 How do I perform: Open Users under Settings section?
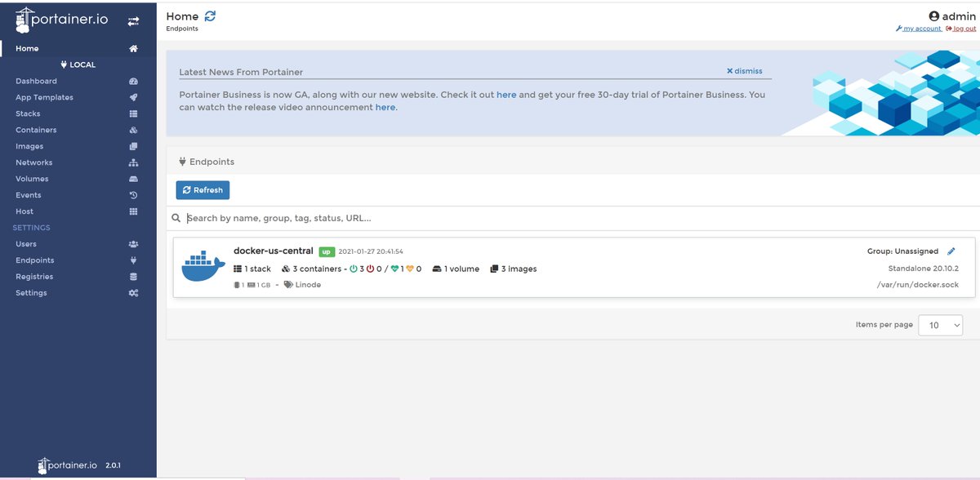(26, 244)
